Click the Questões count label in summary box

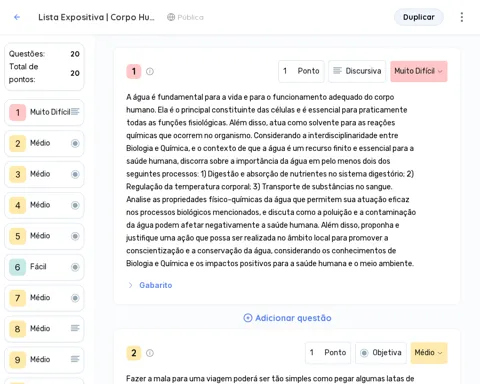(x=27, y=54)
